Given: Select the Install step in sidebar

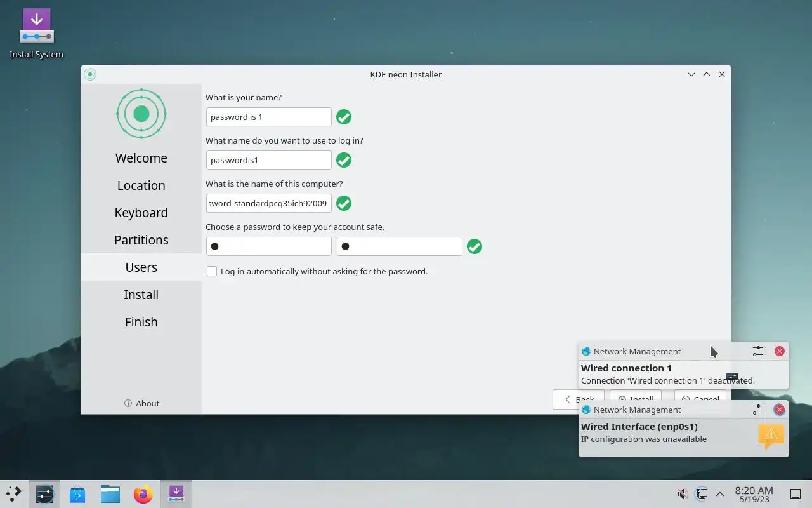Looking at the screenshot, I should 141,295.
